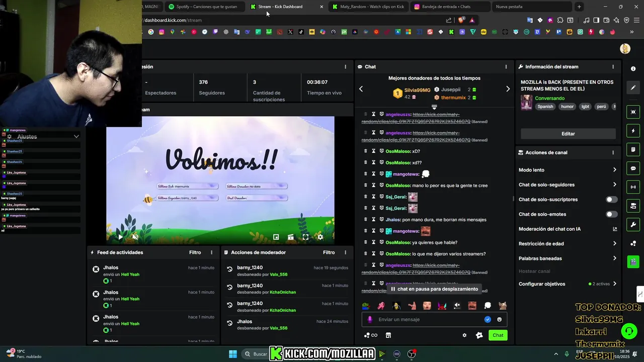Open session panel three-dot menu
The height and width of the screenshot is (362, 644).
tap(345, 67)
